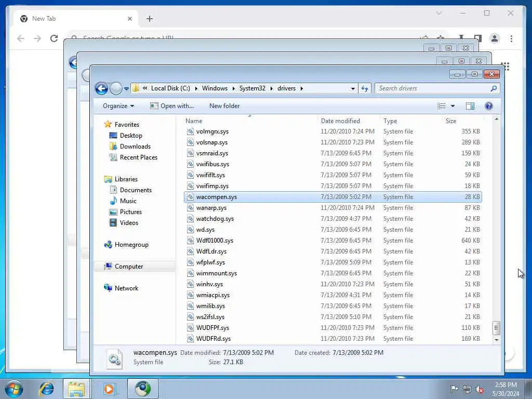Viewport: 532px width, 399px height.
Task: Open the Music library
Action: pos(128,201)
